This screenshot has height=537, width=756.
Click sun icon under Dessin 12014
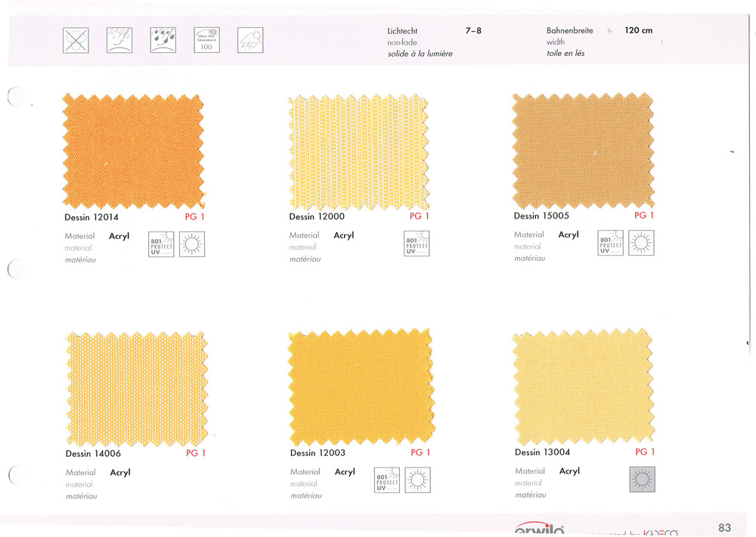[192, 244]
